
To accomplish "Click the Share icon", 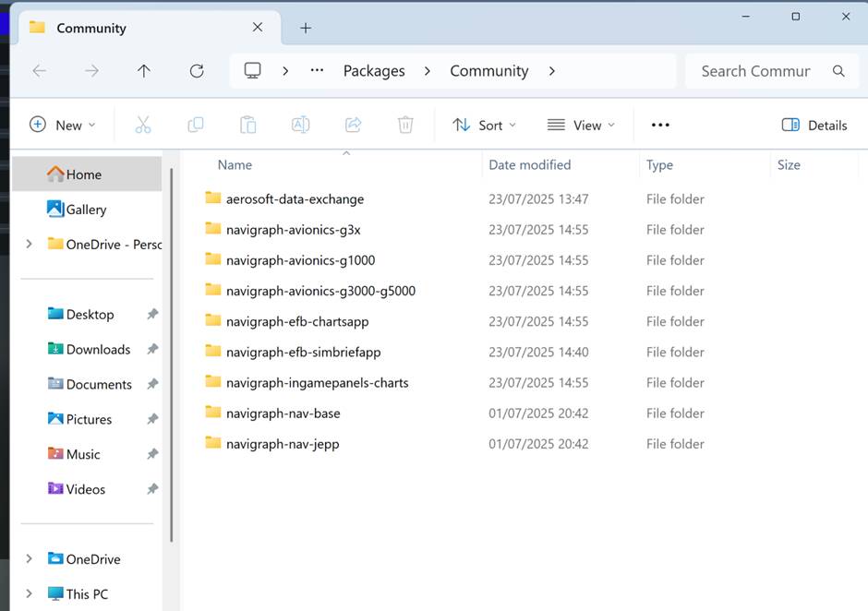I will pyautogui.click(x=353, y=126).
